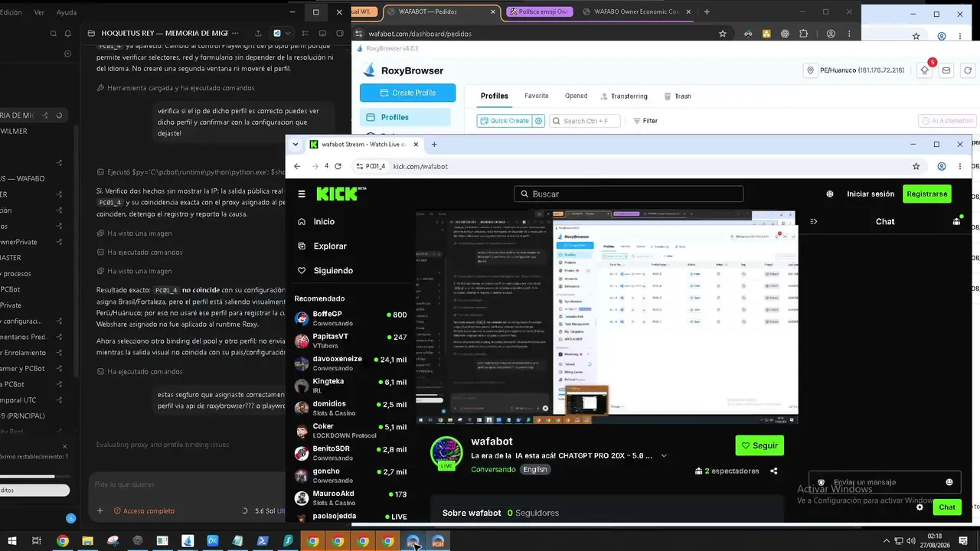Image resolution: width=980 pixels, height=551 pixels.
Task: Open RoxyBrowser notifications with red badge
Action: click(x=926, y=70)
